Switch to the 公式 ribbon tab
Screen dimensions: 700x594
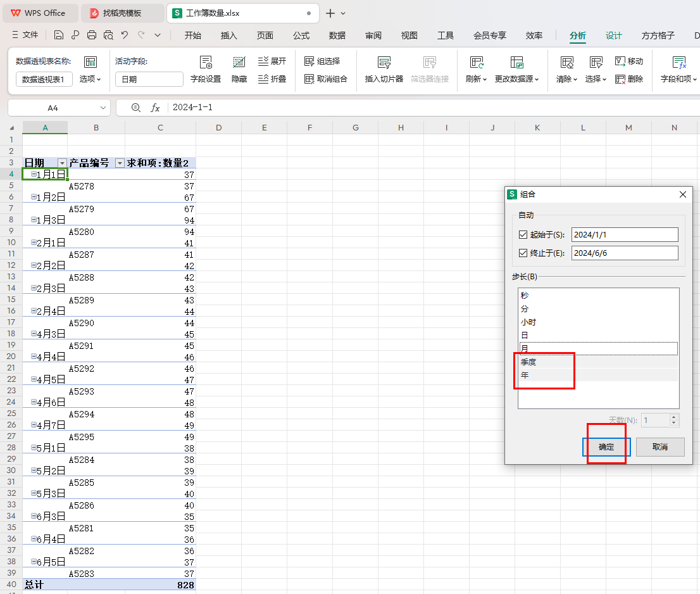tap(301, 35)
